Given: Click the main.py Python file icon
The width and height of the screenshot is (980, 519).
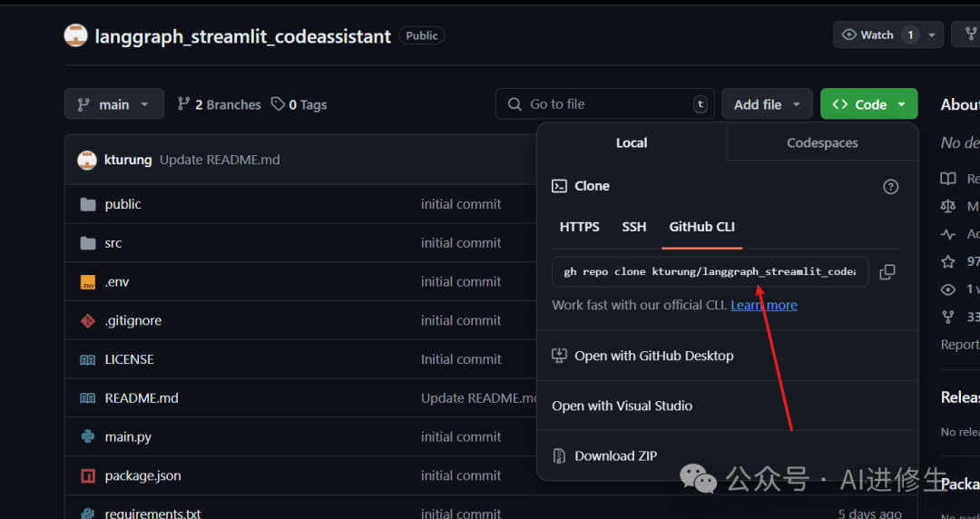Looking at the screenshot, I should [x=88, y=436].
